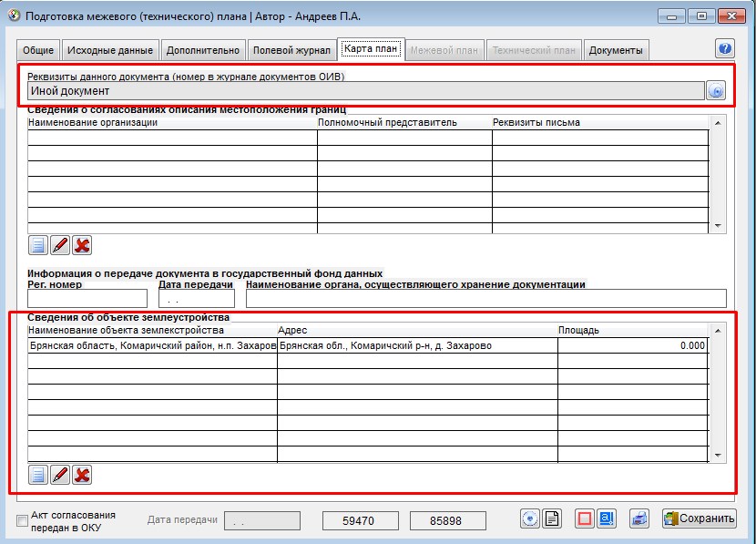Viewport: 756px width, 544px height.
Task: Click the blue 'a' text icon at bottom
Action: (x=607, y=518)
